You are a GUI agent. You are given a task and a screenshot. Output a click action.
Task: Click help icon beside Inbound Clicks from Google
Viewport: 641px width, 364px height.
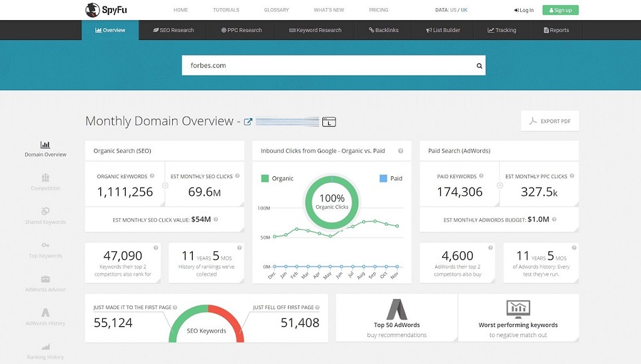(401, 151)
